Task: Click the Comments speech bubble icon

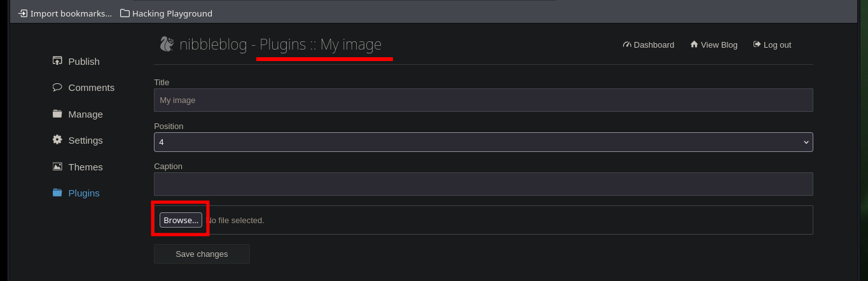Action: [57, 87]
